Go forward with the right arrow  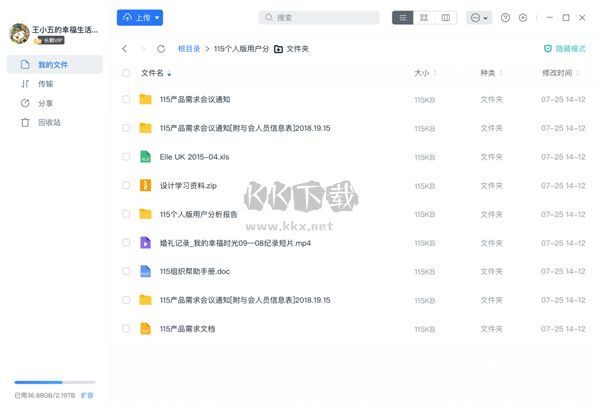click(x=143, y=49)
